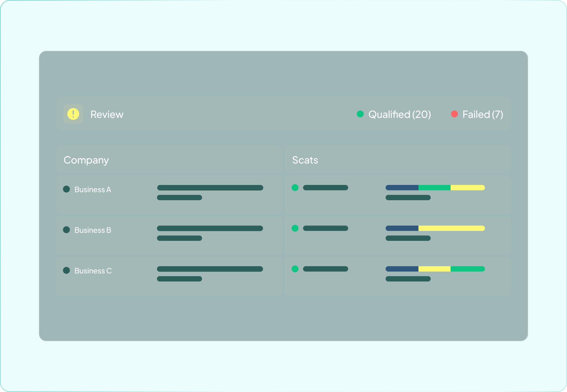Click the Review heading text
The image size is (567, 392).
point(107,115)
